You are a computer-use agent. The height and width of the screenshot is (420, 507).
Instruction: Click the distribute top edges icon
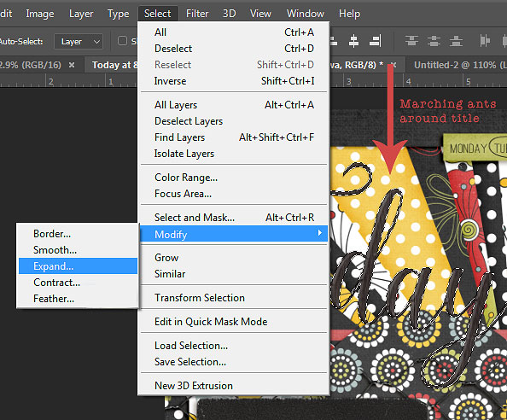[x=411, y=41]
